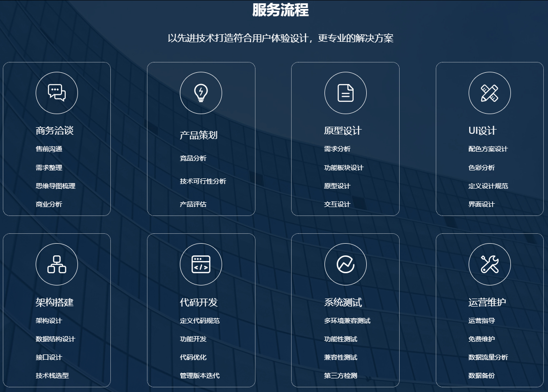Click the lightbulb icon above 产品策划
The height and width of the screenshot is (392, 548).
point(201,93)
